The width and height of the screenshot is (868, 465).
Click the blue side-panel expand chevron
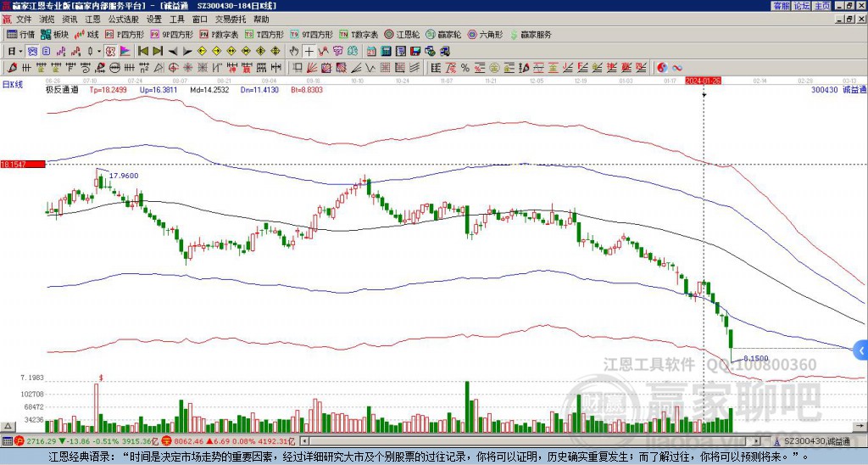click(x=861, y=350)
